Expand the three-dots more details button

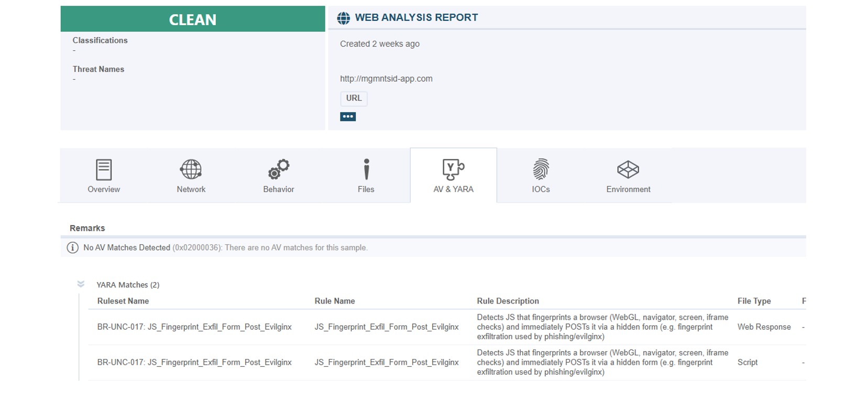coord(348,117)
